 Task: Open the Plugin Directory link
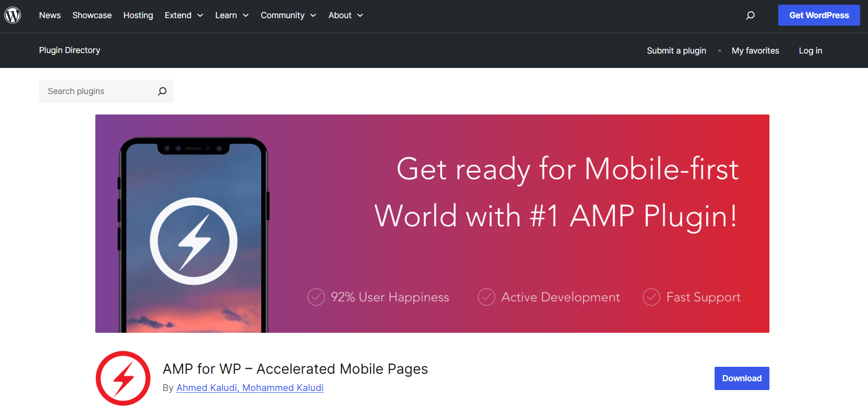coord(70,50)
